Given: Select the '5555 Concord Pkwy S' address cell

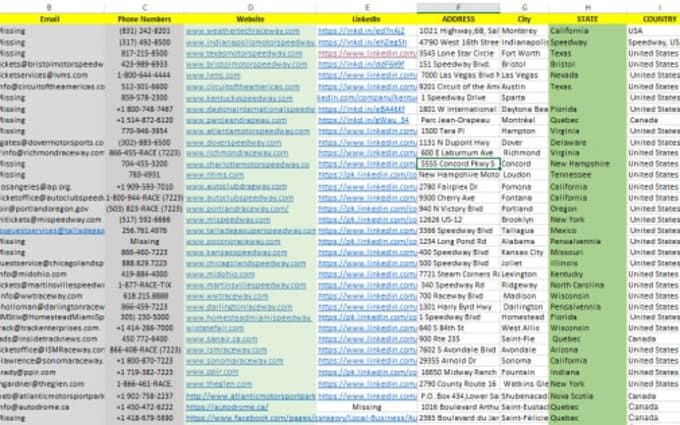Looking at the screenshot, I should pyautogui.click(x=458, y=164).
